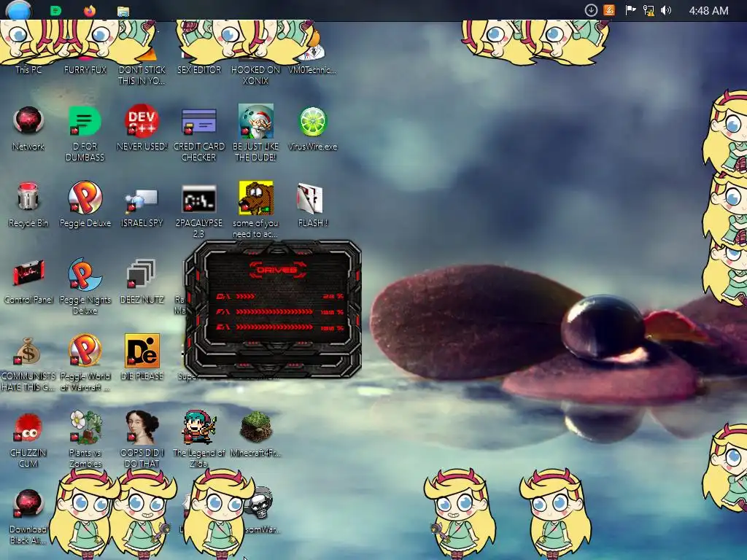Image resolution: width=747 pixels, height=560 pixels.
Task: Open the CREDIT CARD CHECKER shortcut
Action: pyautogui.click(x=198, y=122)
